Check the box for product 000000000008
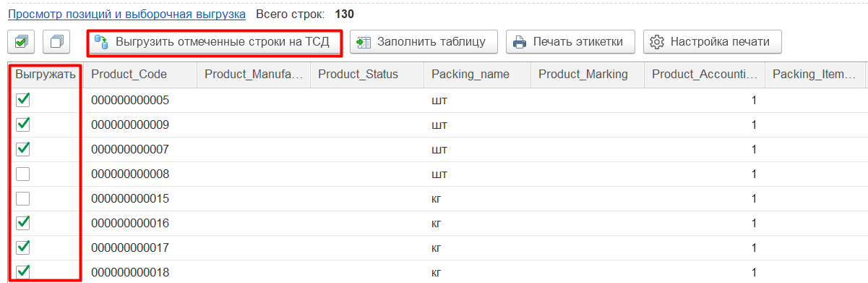Screen dimensions: 868x283 (x=23, y=174)
